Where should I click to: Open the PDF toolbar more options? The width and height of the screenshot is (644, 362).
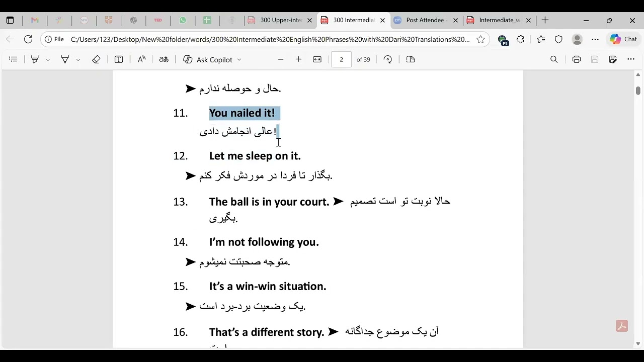point(631,59)
